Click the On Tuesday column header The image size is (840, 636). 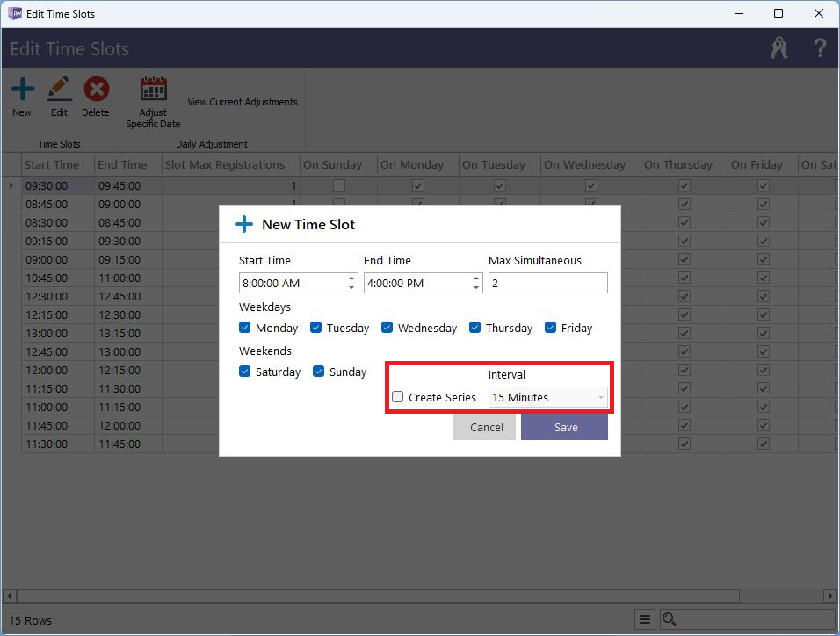point(499,164)
